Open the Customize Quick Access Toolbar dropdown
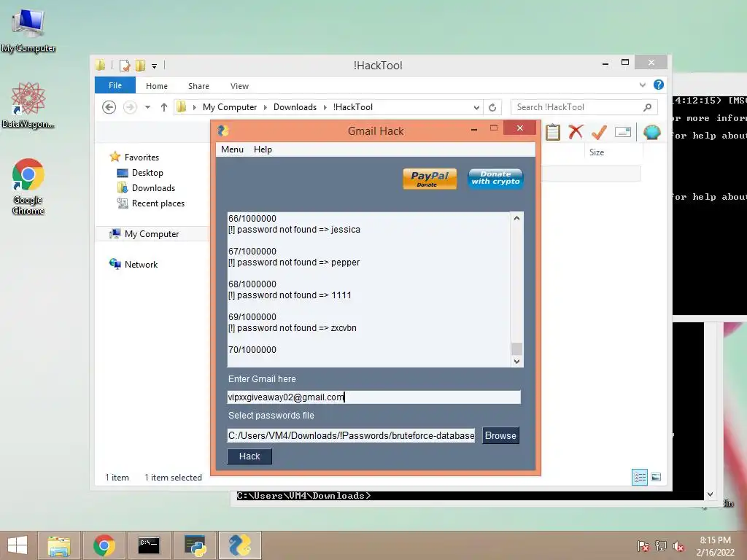 [155, 66]
